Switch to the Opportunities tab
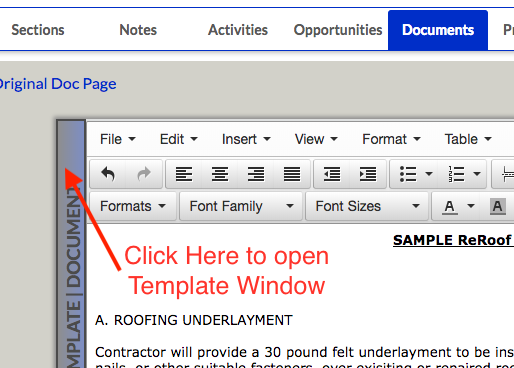This screenshot has height=368, width=514. point(338,30)
